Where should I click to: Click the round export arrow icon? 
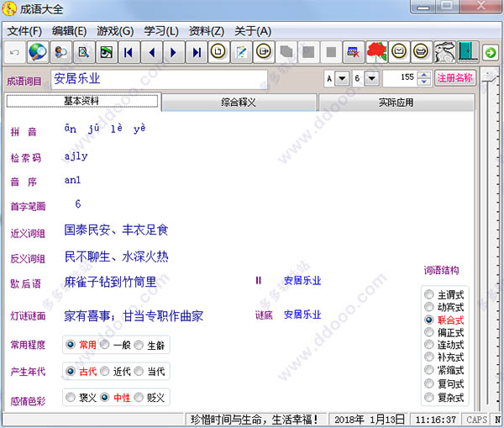pos(264,52)
